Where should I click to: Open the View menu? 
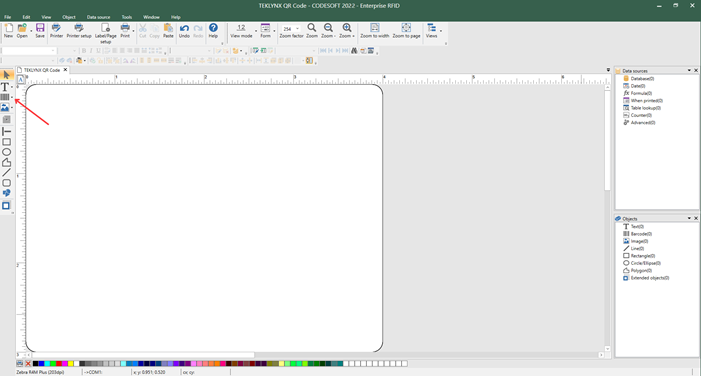pyautogui.click(x=46, y=17)
